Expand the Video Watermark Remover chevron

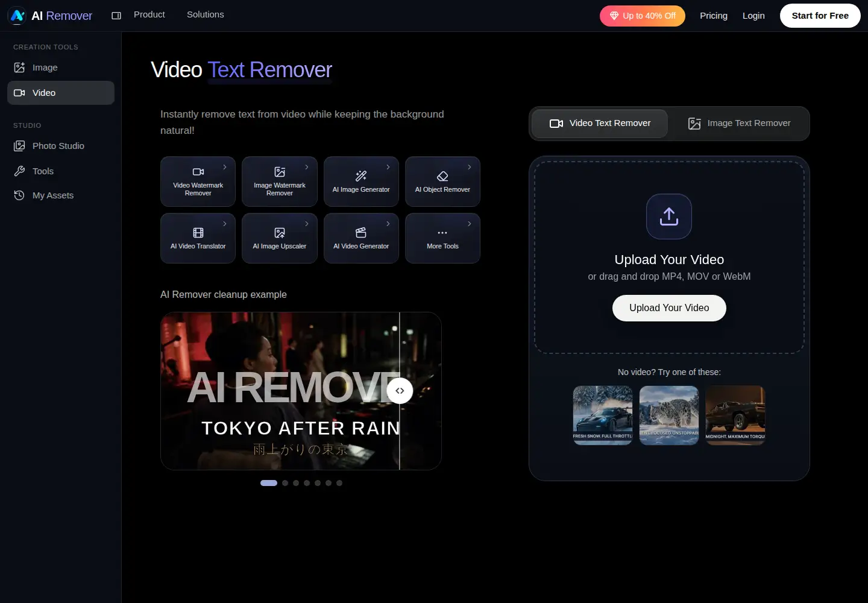click(225, 167)
